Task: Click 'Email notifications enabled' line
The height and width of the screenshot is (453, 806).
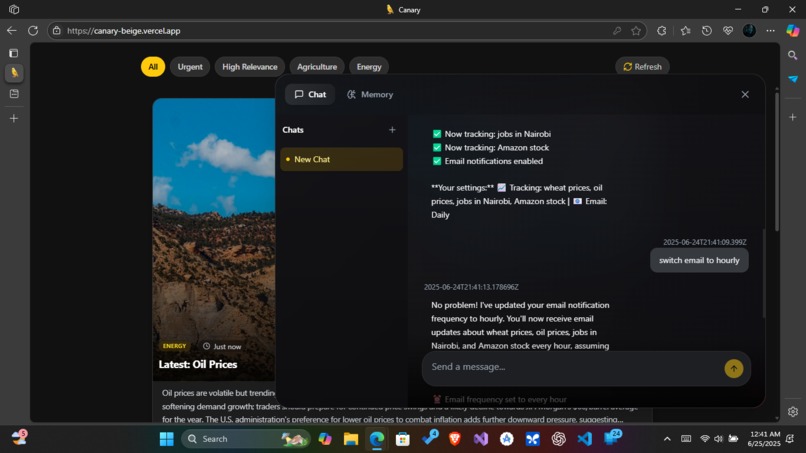Action: coord(487,161)
